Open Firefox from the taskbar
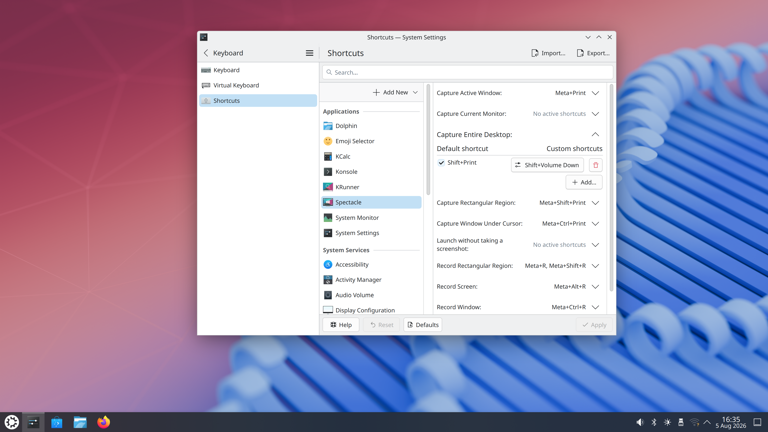This screenshot has width=768, height=432. point(103,422)
